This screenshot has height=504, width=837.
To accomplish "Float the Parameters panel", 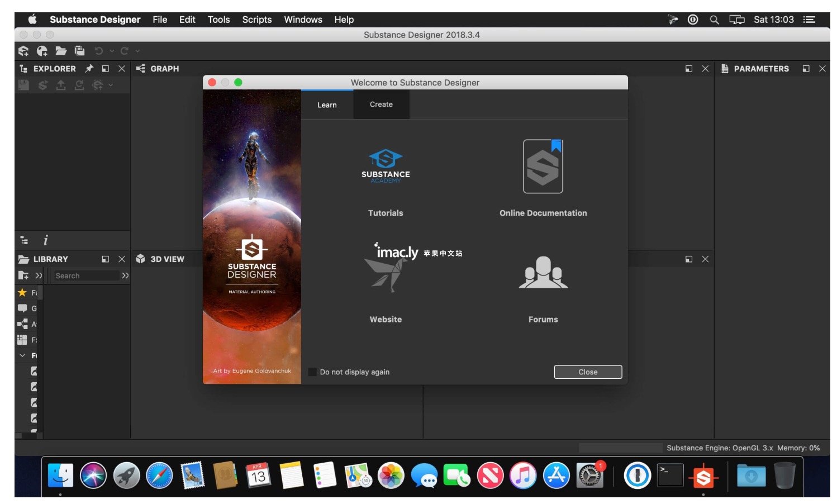I will tap(806, 69).
